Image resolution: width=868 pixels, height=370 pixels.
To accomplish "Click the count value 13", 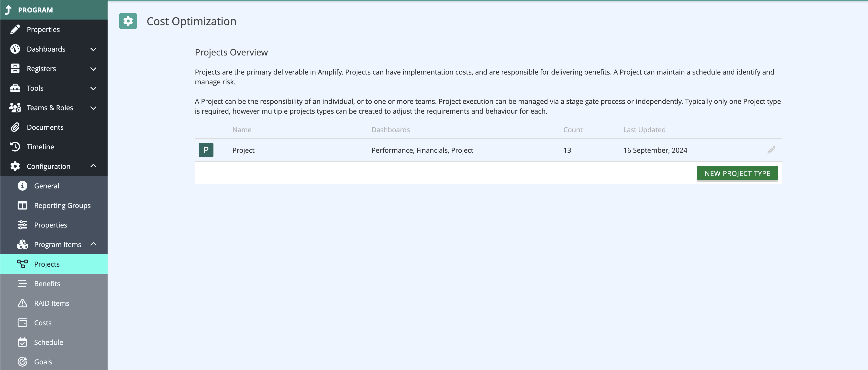I will [567, 150].
